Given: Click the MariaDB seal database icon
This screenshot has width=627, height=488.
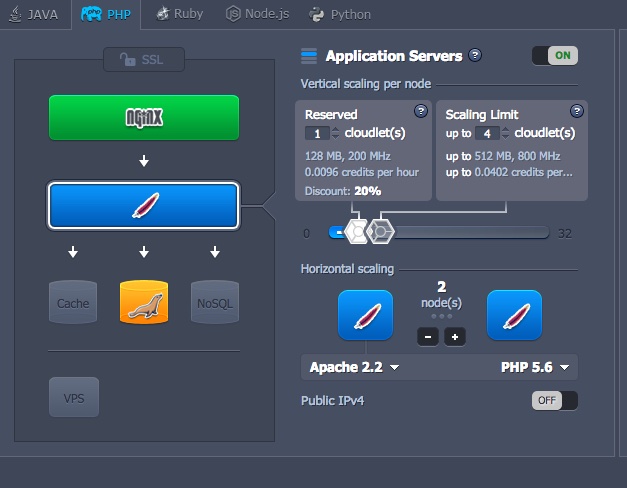Looking at the screenshot, I should point(144,302).
